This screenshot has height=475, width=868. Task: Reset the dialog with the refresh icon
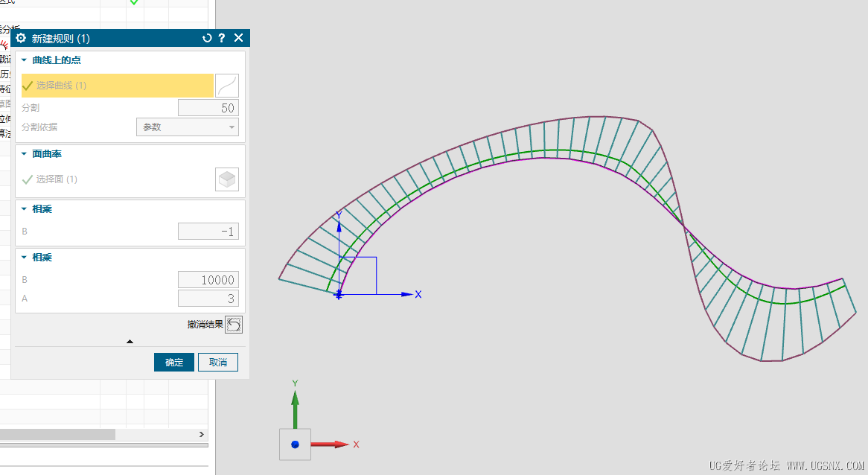[x=207, y=38]
